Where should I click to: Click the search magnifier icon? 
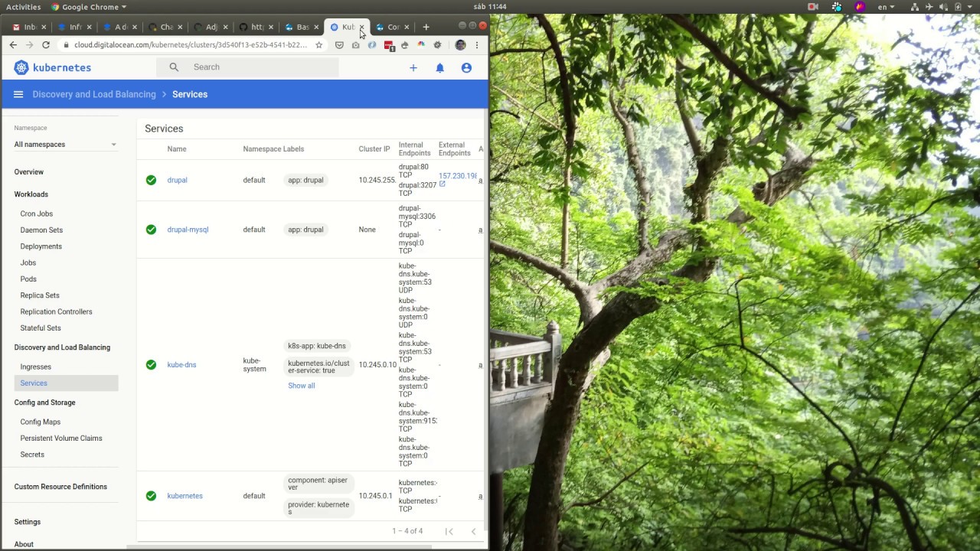pos(174,67)
